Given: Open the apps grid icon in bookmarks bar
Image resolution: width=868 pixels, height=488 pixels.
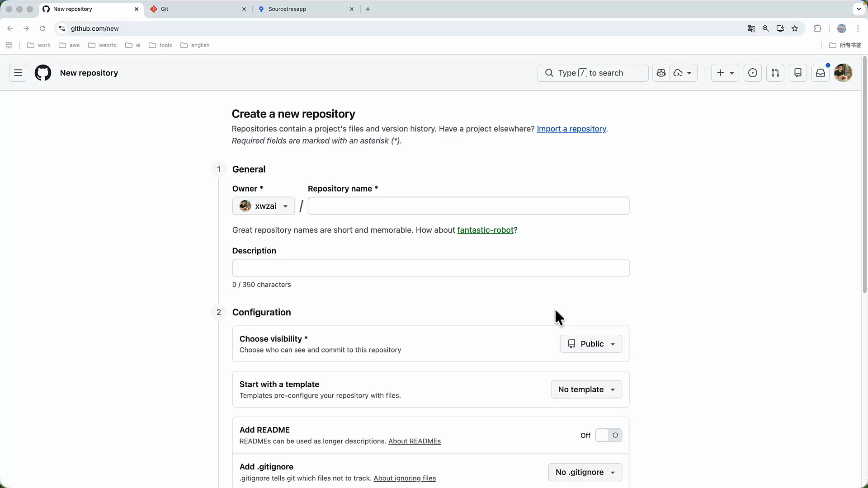Looking at the screenshot, I should pyautogui.click(x=9, y=45).
